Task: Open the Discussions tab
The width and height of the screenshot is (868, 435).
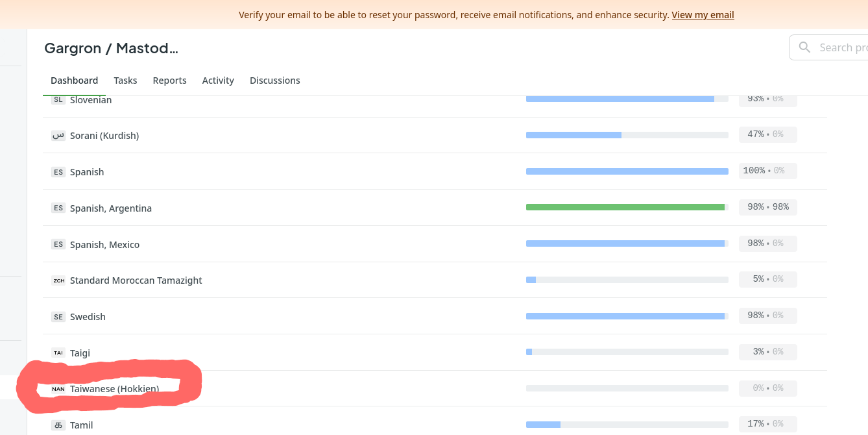Action: coord(274,81)
